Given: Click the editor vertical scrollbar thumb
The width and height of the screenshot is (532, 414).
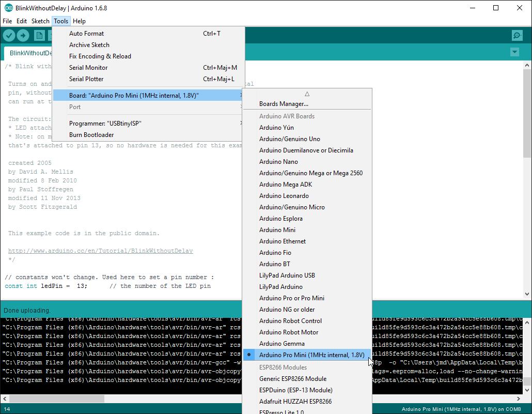Looking at the screenshot, I should (x=527, y=112).
